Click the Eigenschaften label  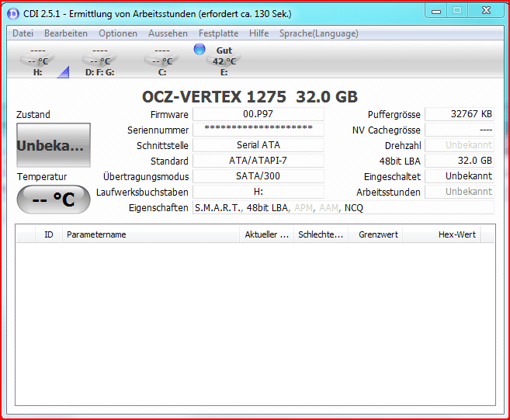click(x=158, y=208)
